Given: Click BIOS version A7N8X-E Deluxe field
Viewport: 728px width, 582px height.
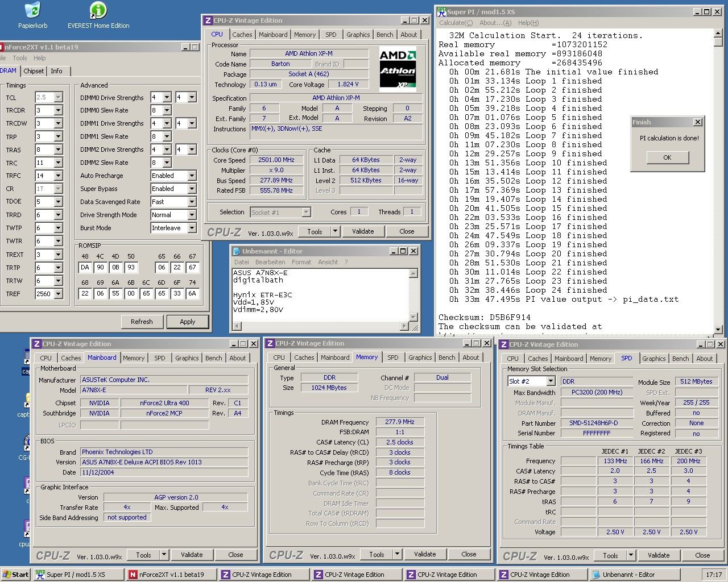Looking at the screenshot, I should tap(164, 462).
